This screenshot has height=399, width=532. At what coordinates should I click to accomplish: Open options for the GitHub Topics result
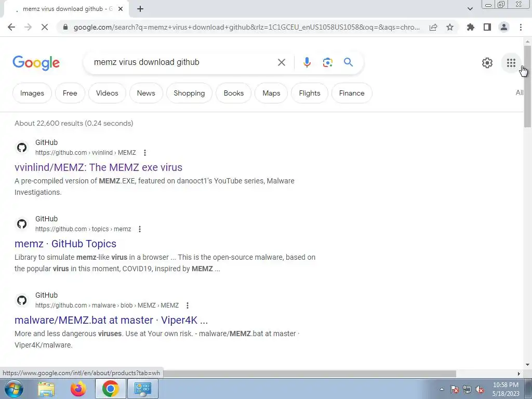pyautogui.click(x=140, y=229)
